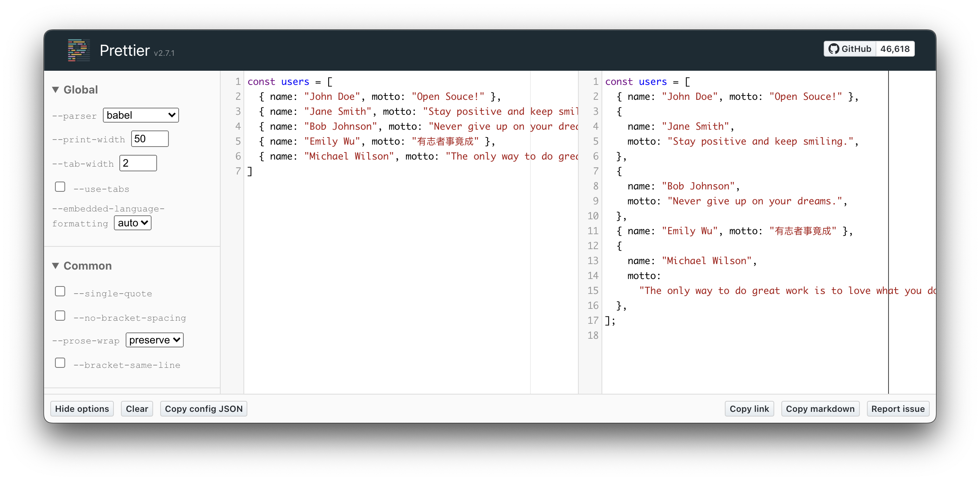The width and height of the screenshot is (980, 481).
Task: Enable the --single-quote checkbox
Action: 60,291
